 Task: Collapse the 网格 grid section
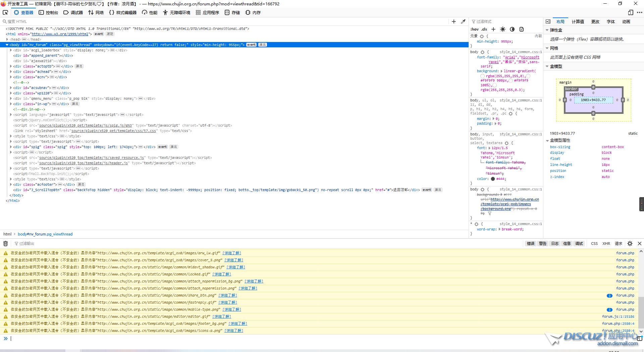547,48
